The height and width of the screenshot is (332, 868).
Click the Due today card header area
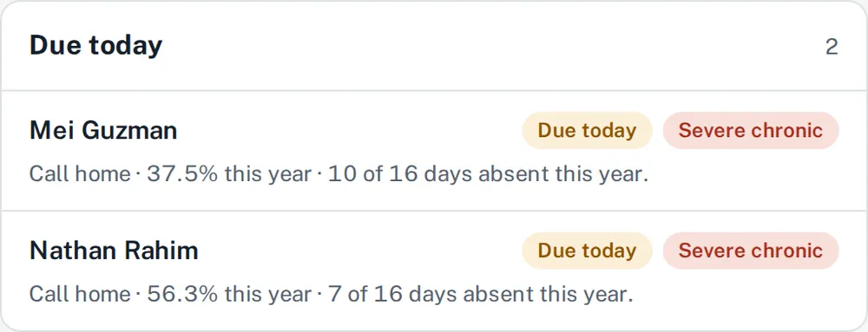point(434,46)
